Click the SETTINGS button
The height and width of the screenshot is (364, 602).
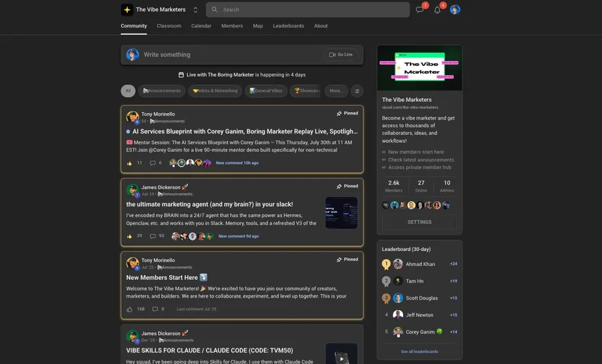coord(419,222)
